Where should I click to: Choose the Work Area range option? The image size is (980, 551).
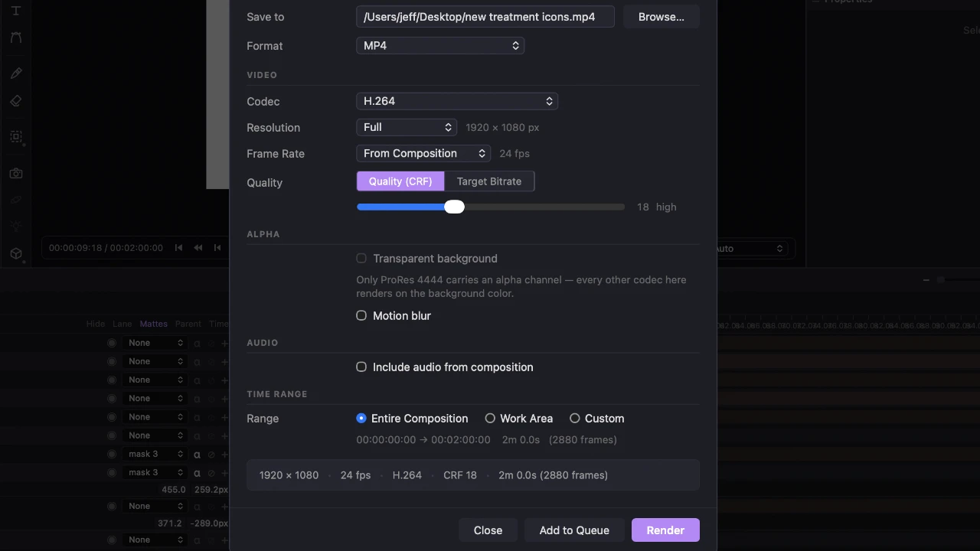(490, 419)
